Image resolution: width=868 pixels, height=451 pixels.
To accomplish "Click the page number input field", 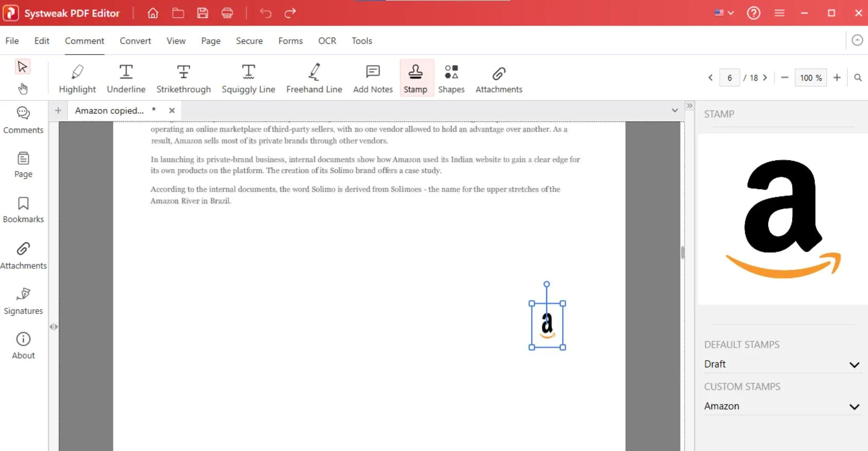I will tap(730, 78).
